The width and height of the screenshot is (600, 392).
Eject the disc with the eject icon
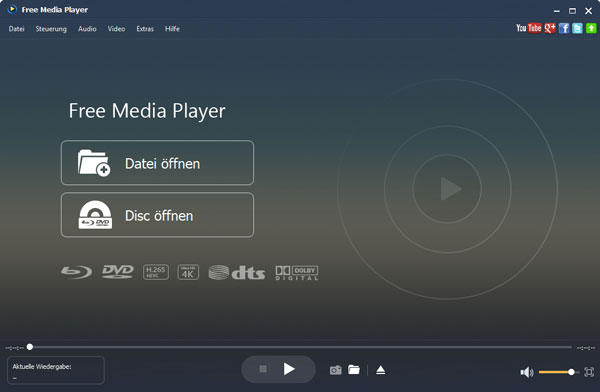380,370
